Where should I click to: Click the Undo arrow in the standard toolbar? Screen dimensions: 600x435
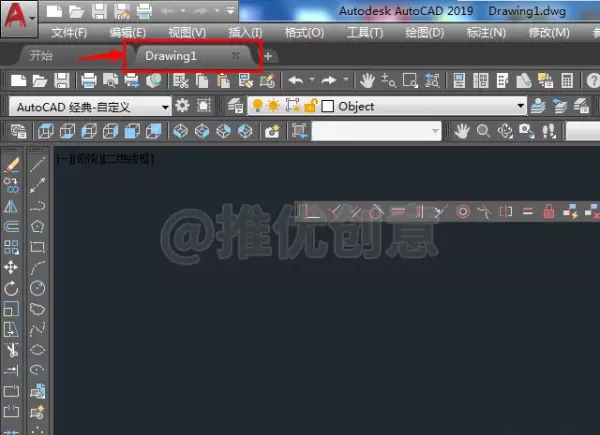296,80
